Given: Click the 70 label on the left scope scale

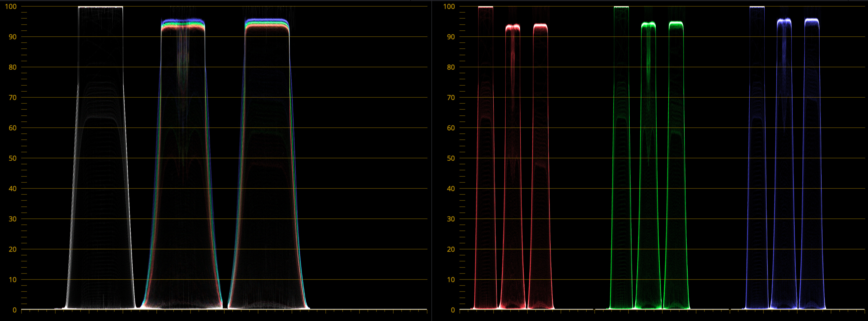Looking at the screenshot, I should point(13,98).
